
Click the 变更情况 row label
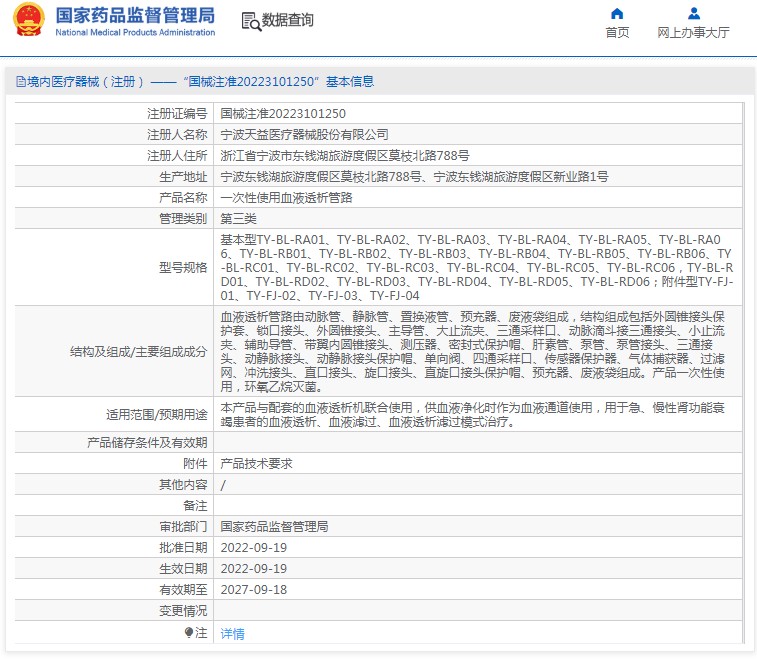tap(183, 611)
